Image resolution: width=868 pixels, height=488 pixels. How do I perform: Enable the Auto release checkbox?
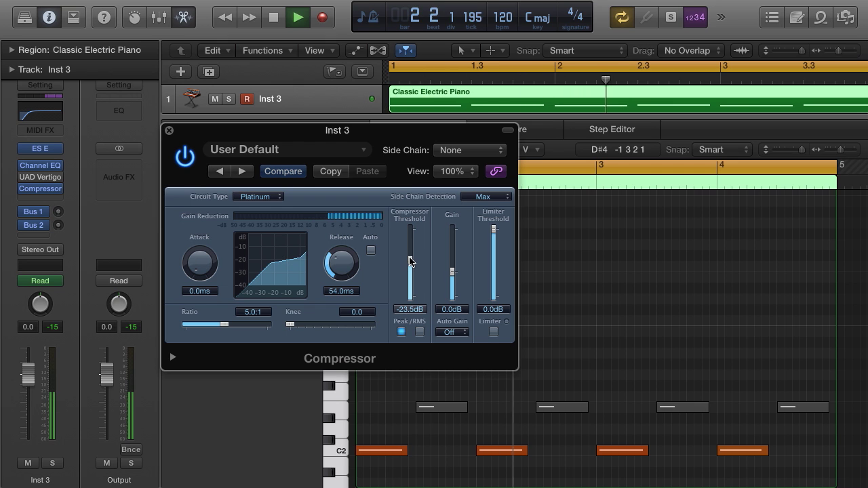(370, 250)
